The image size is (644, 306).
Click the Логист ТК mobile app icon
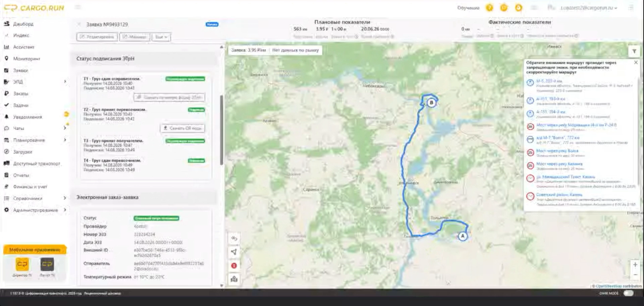[47, 264]
